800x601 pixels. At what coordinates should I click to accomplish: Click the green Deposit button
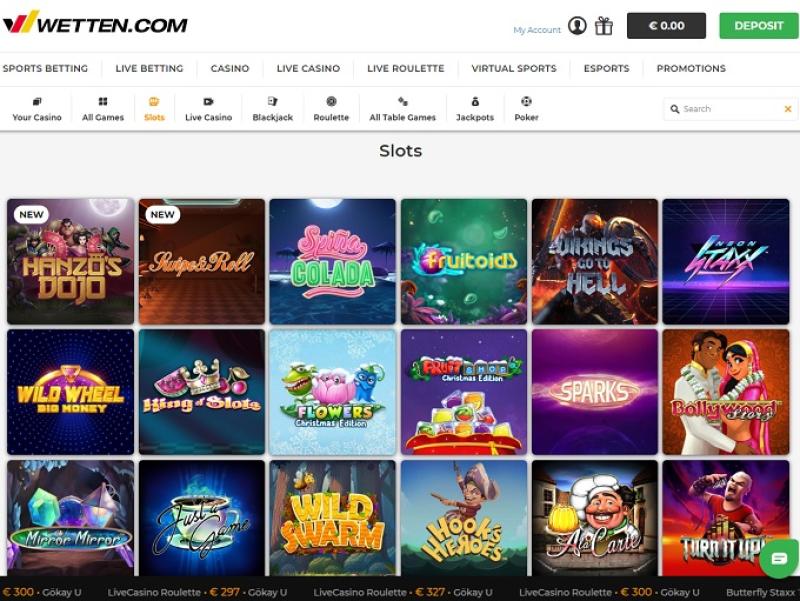point(759,26)
